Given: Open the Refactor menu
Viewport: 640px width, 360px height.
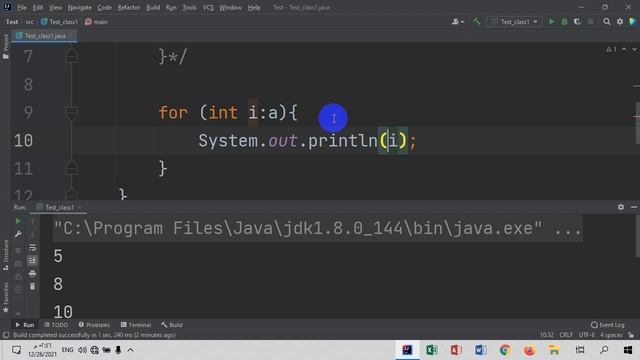Looking at the screenshot, I should pos(129,7).
